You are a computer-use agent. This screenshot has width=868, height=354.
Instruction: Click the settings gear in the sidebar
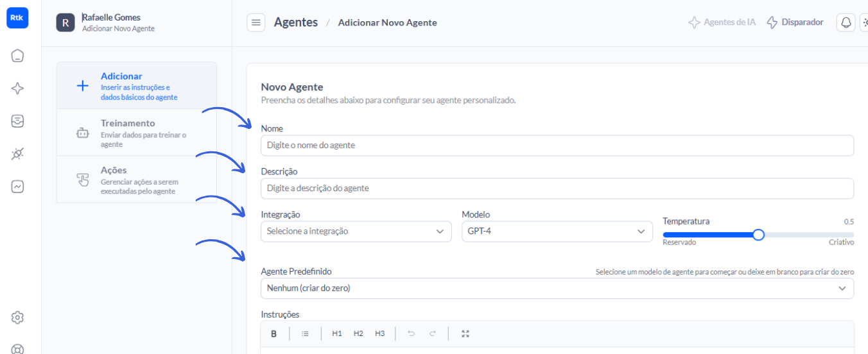tap(18, 317)
